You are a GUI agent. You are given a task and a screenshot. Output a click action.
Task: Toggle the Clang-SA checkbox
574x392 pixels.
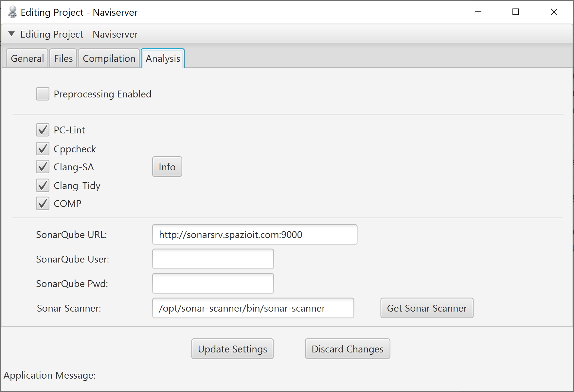click(43, 167)
